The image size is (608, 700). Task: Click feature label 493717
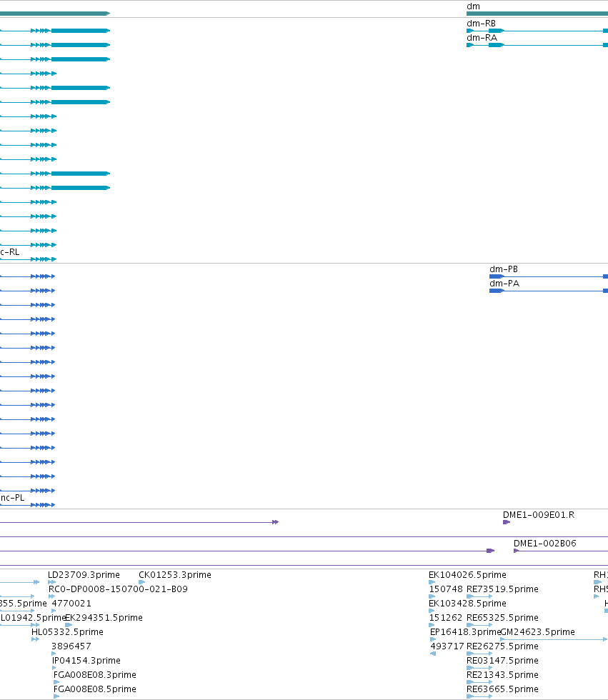click(x=447, y=646)
